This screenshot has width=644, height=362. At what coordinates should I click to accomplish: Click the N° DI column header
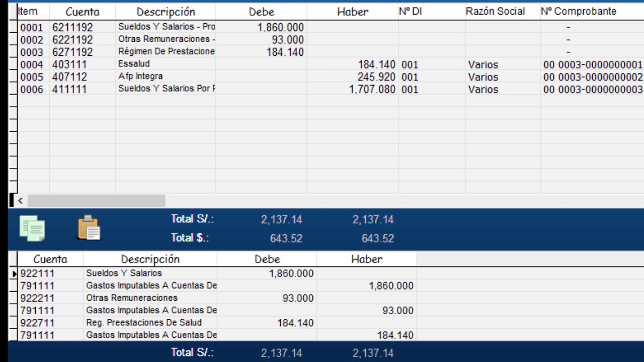click(408, 11)
